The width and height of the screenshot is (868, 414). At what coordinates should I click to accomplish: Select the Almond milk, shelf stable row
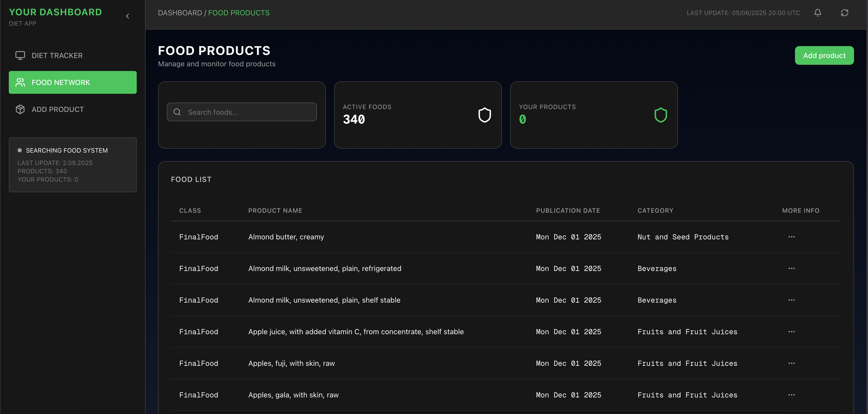click(x=324, y=300)
